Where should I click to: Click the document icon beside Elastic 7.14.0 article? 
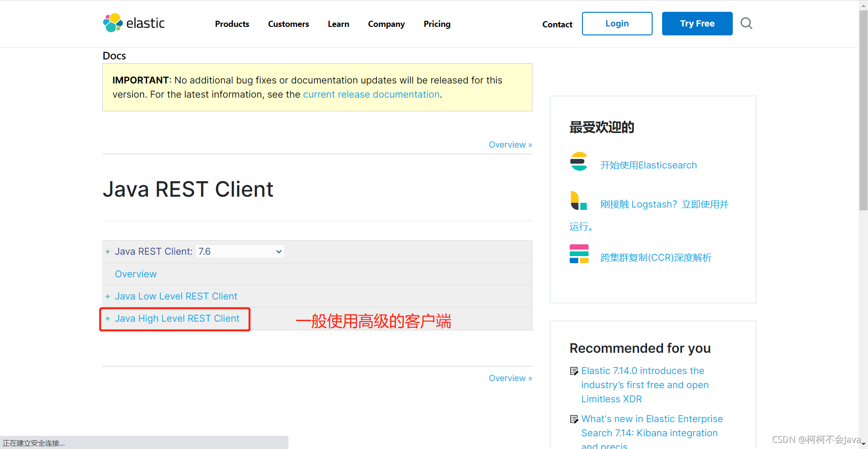click(x=574, y=371)
